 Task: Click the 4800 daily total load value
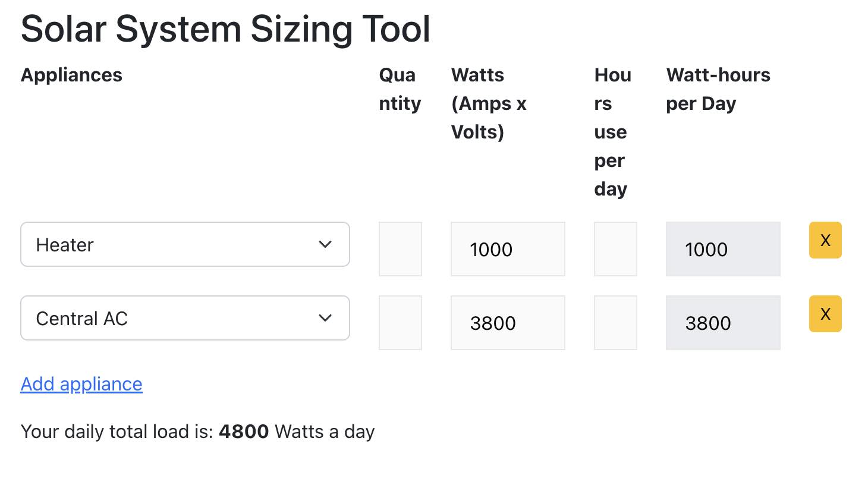(244, 431)
